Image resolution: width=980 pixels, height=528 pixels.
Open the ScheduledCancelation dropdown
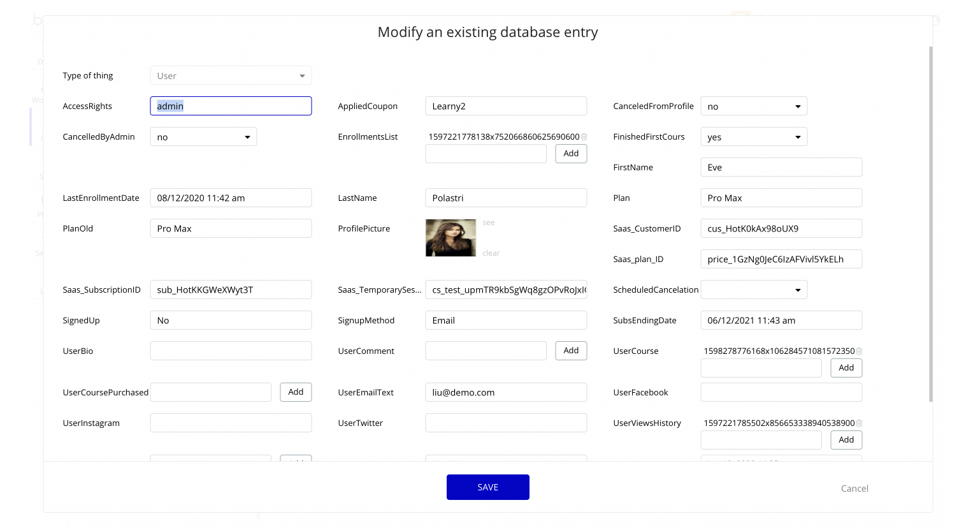753,290
